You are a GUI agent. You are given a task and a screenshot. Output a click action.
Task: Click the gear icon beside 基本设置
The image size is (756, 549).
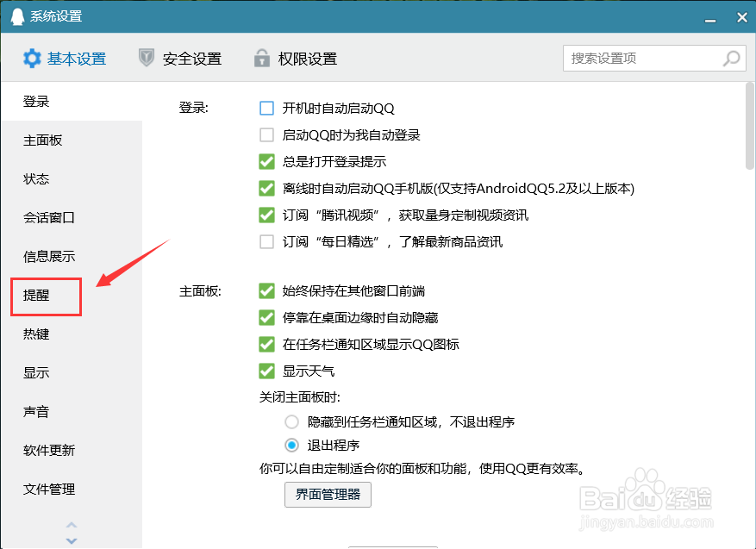click(x=32, y=59)
